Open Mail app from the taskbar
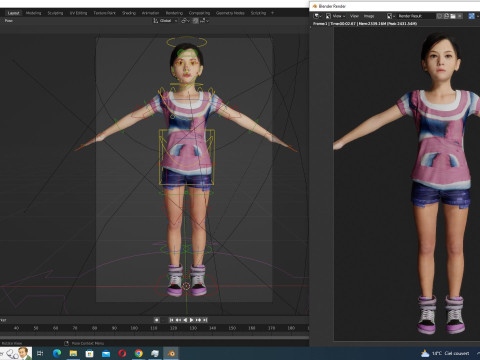The image size is (480, 360). (x=106, y=353)
